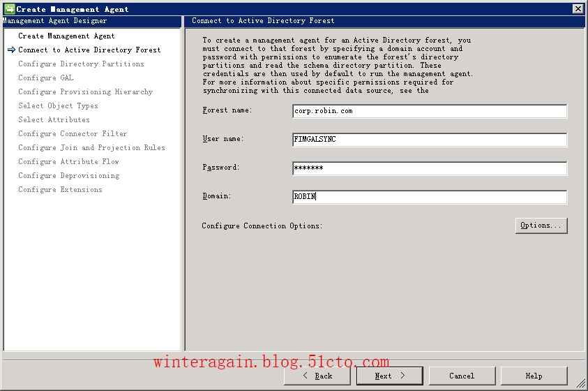Open Help for this wizard page
Viewport: 588px width, 391px height.
(x=534, y=376)
